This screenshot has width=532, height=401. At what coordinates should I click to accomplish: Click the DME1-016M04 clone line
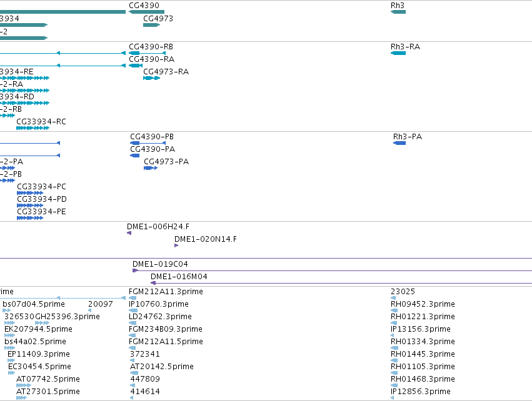pos(341,283)
